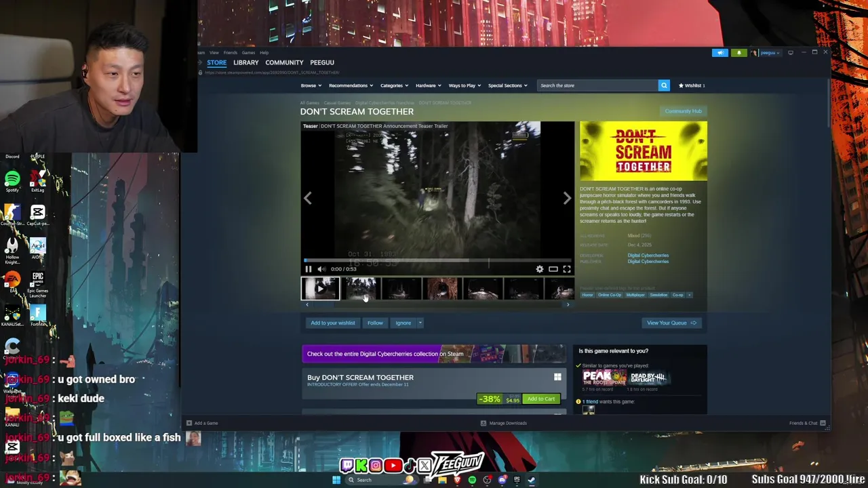
Task: Follow this game
Action: (375, 323)
